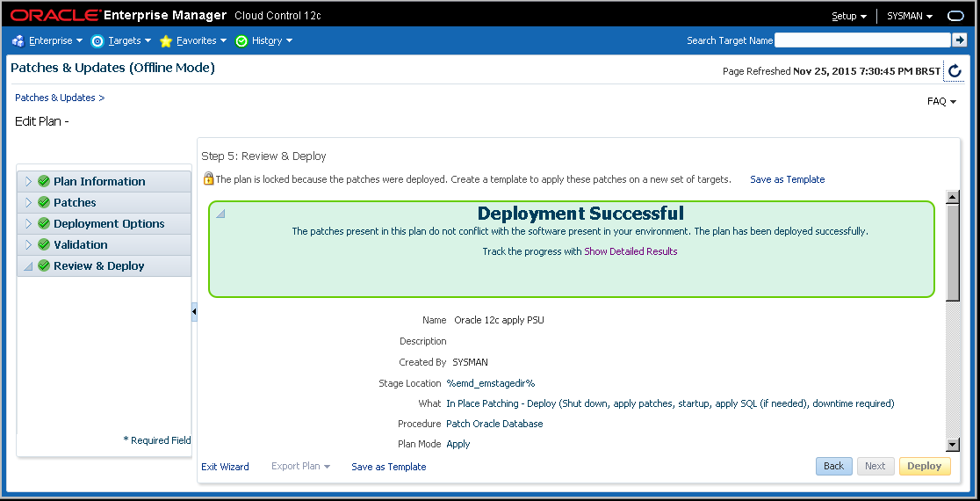Viewport: 980px width, 501px height.
Task: Click the Back button
Action: click(833, 466)
